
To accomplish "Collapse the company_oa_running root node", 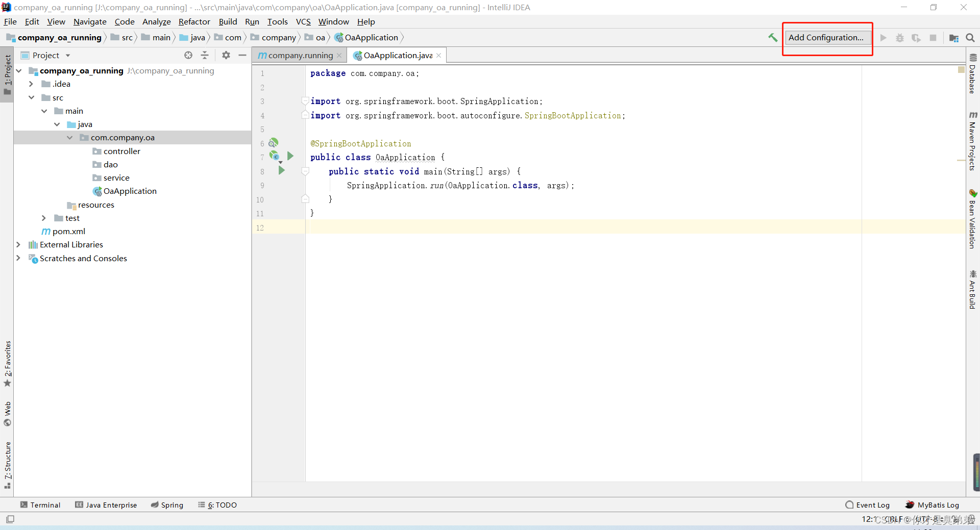I will 19,70.
